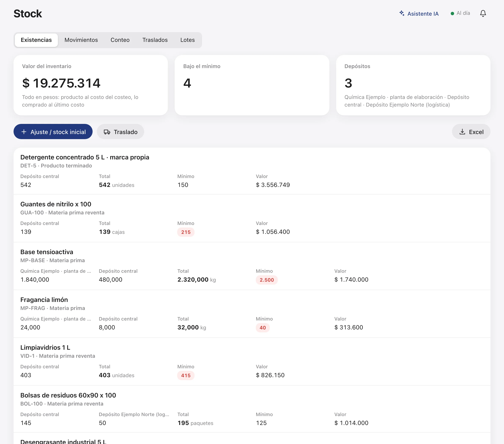Click the total 195 paquetes
This screenshot has width=504, height=444.
pyautogui.click(x=195, y=423)
